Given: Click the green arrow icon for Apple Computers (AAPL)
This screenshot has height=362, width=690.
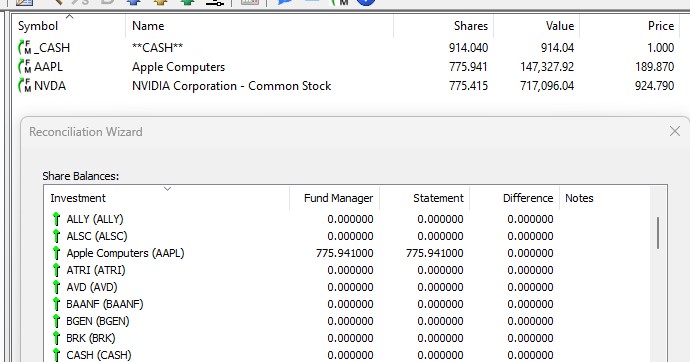Looking at the screenshot, I should click(56, 253).
